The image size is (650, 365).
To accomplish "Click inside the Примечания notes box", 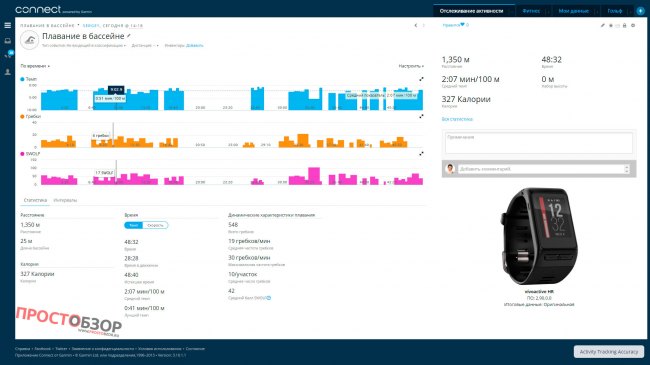I will (x=538, y=143).
